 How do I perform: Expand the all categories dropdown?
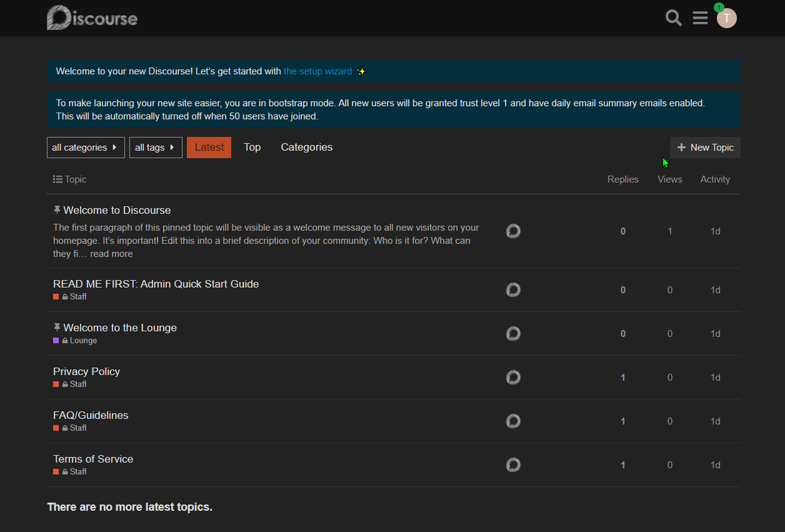[x=86, y=147]
